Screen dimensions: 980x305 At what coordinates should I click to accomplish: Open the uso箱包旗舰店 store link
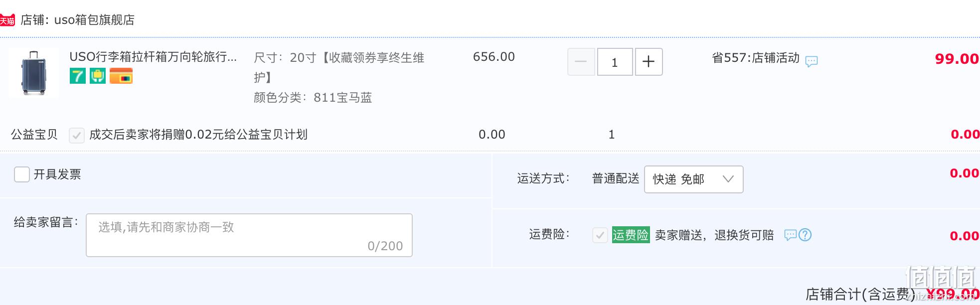point(94,20)
